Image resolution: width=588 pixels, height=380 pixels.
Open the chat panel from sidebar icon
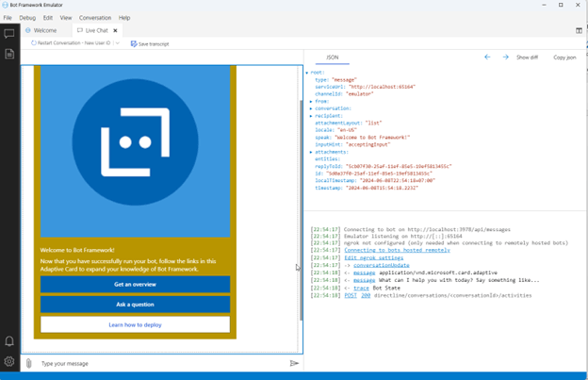coord(9,34)
